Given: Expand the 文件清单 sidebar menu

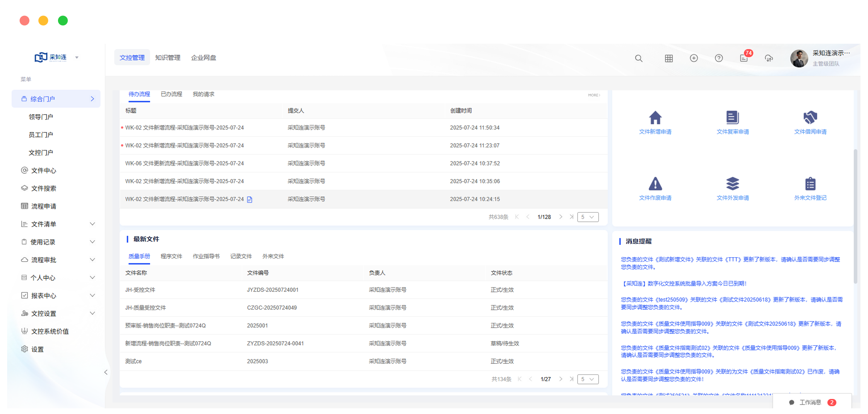Looking at the screenshot, I should 92,224.
